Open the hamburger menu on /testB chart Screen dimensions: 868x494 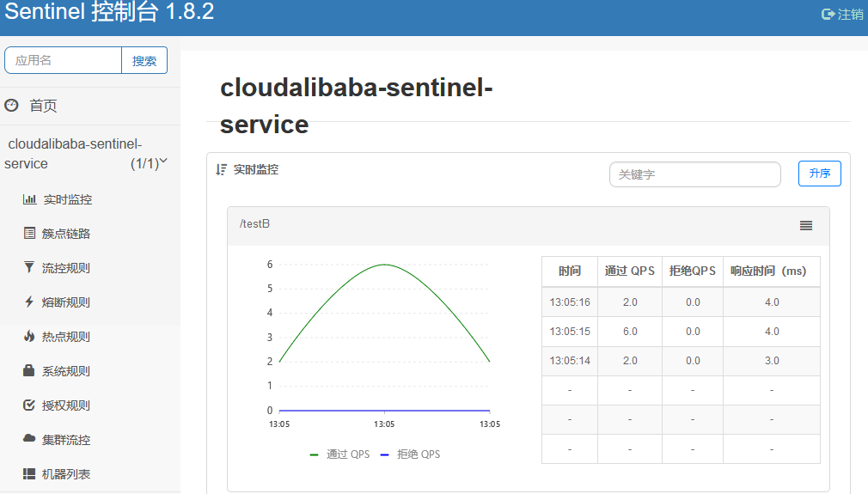tap(806, 226)
